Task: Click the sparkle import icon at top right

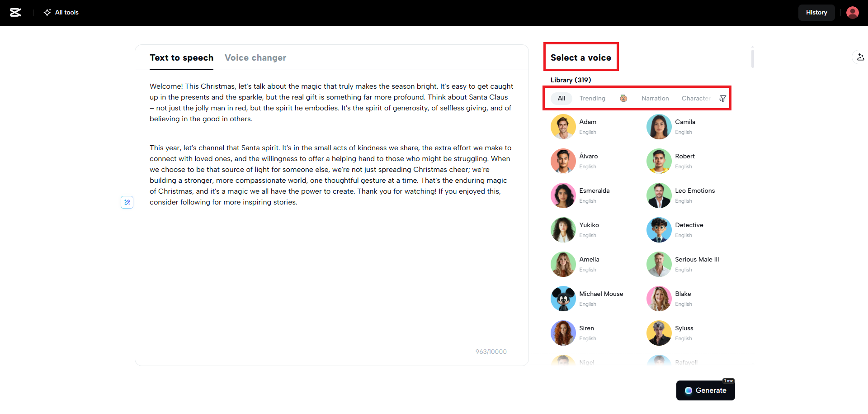Action: pyautogui.click(x=861, y=57)
